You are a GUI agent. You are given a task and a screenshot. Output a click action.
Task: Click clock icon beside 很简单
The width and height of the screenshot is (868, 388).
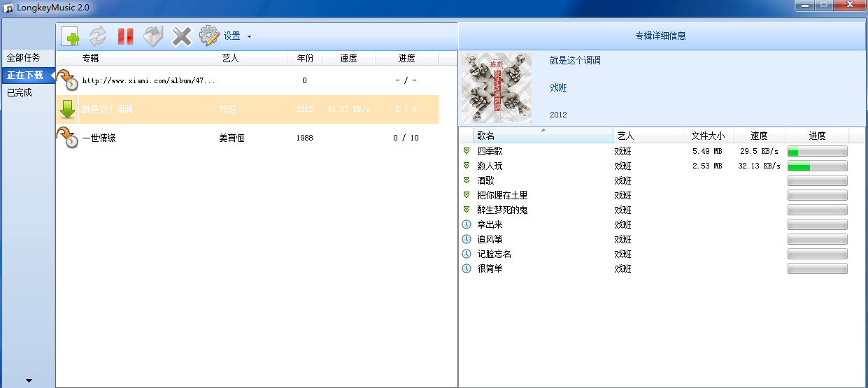coord(467,268)
